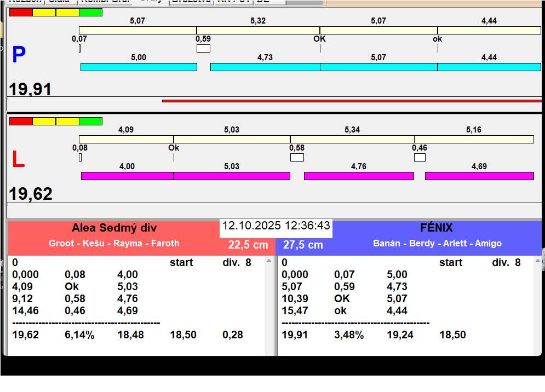Click the green start light in lane P
This screenshot has height=392, width=545.
point(91,13)
